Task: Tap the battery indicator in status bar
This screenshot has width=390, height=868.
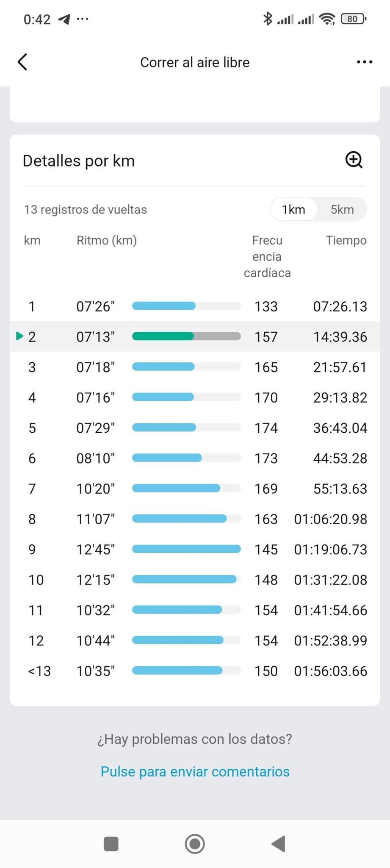Action: 353,19
